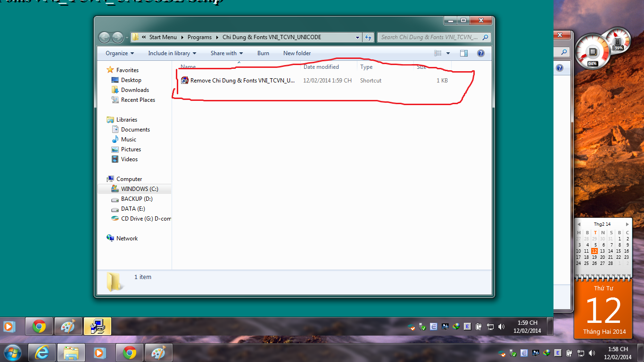Select the Remove Chi Dung shortcut icon
The height and width of the screenshot is (362, 644).
[x=185, y=81]
